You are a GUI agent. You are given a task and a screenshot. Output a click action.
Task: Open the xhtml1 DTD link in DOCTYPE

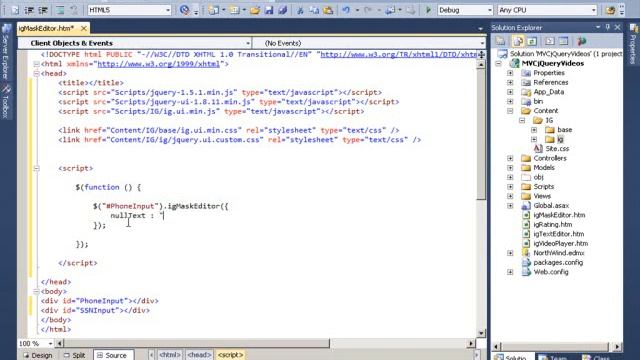pos(399,55)
